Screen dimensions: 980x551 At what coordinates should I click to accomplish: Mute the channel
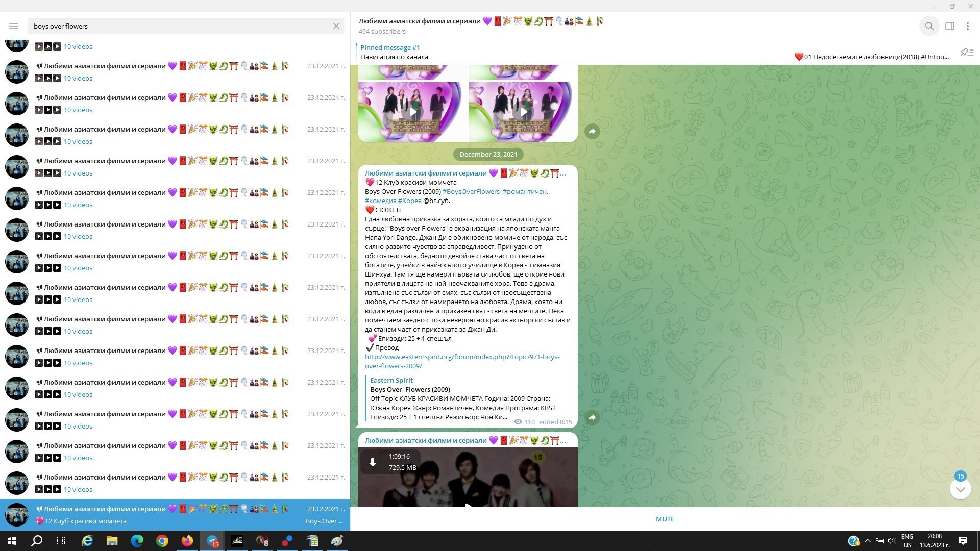pyautogui.click(x=665, y=519)
